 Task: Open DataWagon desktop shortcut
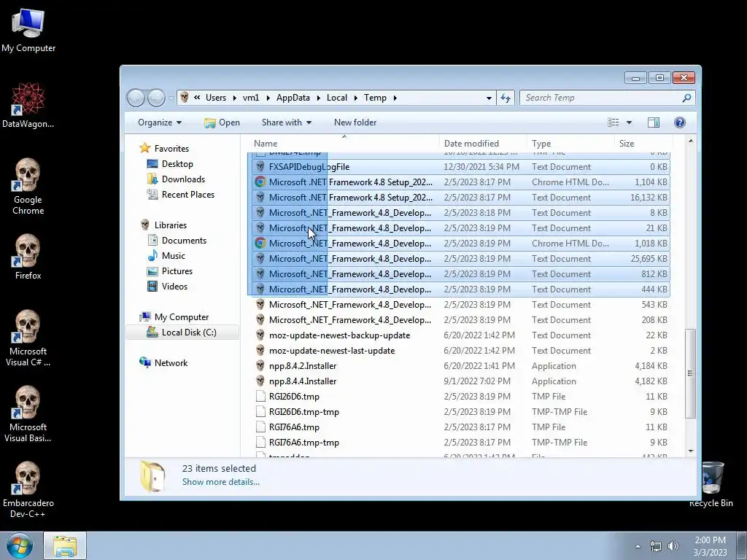pyautogui.click(x=28, y=105)
